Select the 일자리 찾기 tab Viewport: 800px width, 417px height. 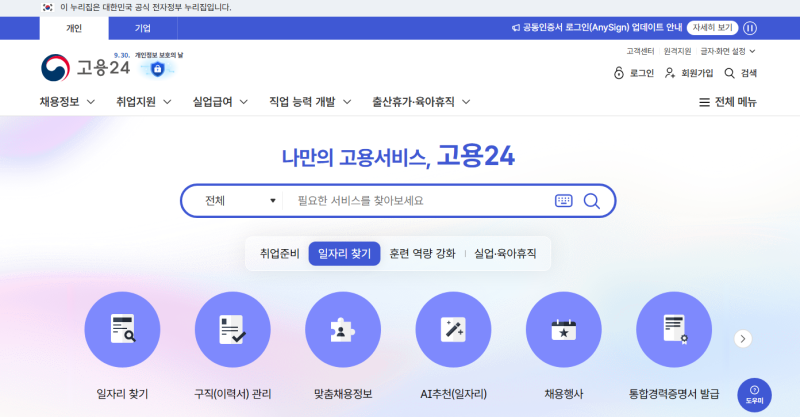344,254
